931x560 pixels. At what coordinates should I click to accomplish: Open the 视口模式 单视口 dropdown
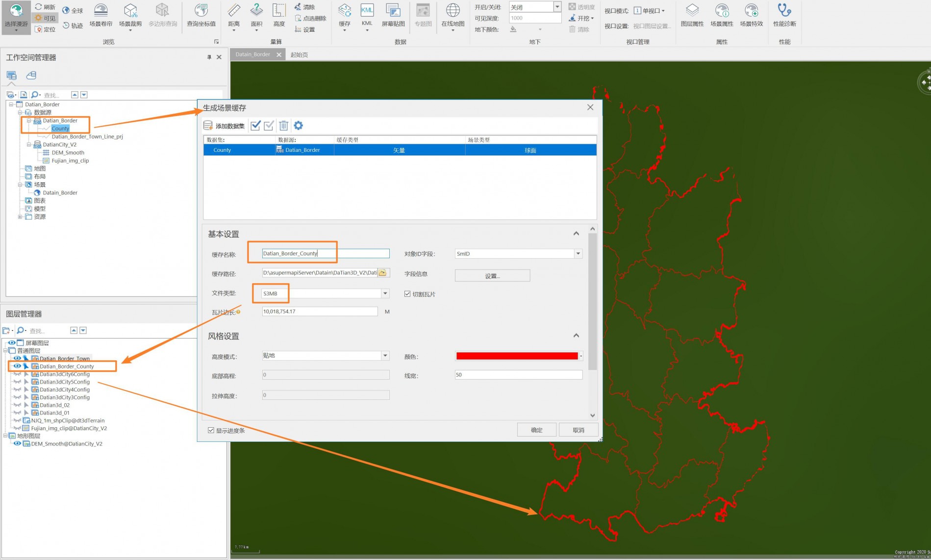click(649, 11)
